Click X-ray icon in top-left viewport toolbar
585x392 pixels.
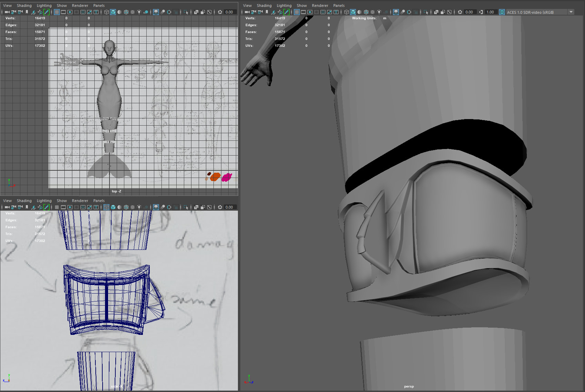click(x=196, y=12)
